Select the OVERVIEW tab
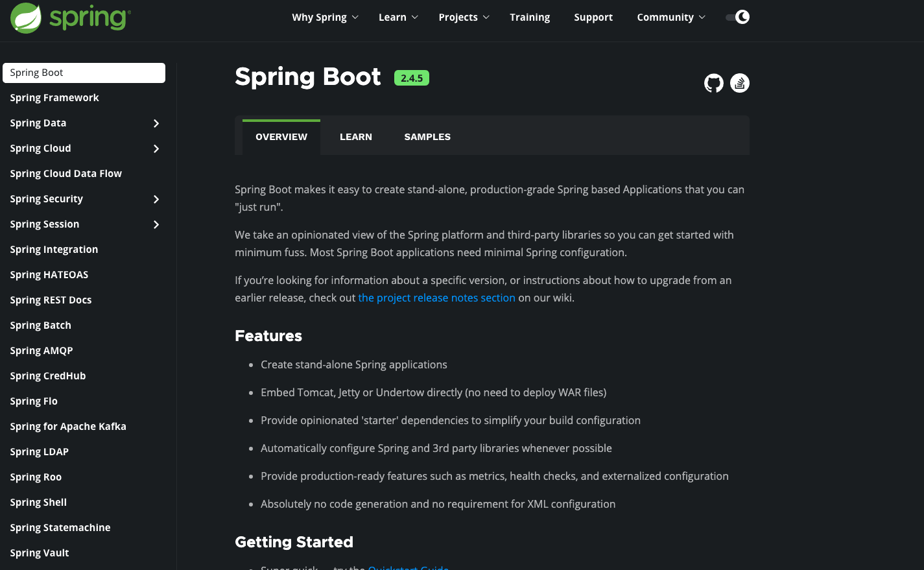Screen dimensions: 924x570 tap(281, 137)
